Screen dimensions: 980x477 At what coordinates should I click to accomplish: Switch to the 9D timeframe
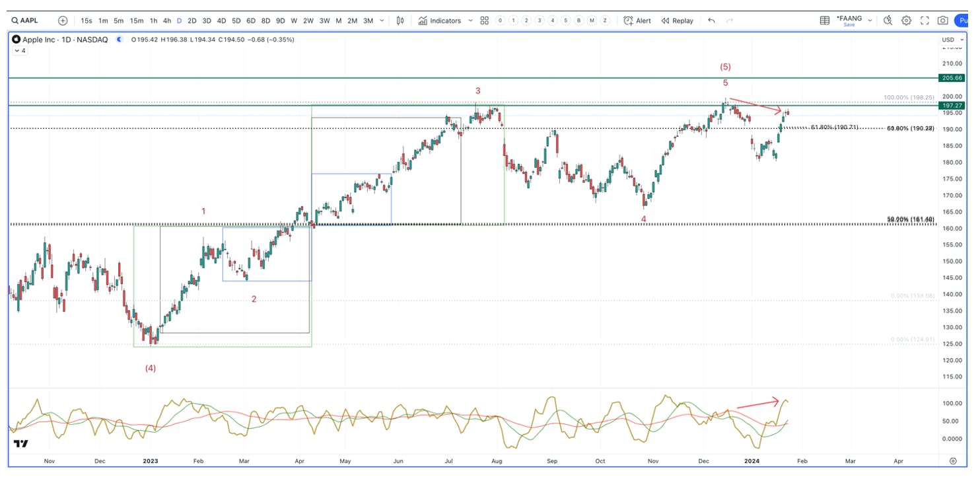coord(281,20)
